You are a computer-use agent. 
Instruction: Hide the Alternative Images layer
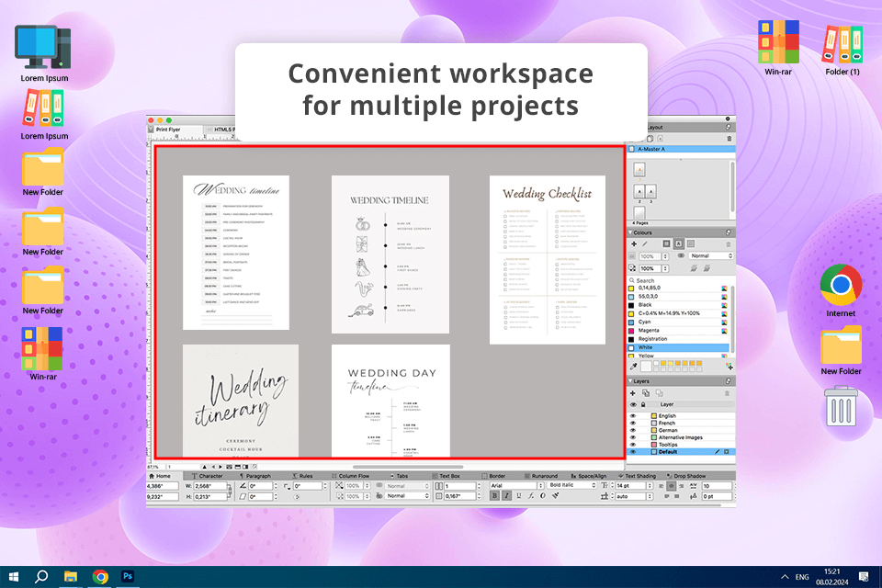(x=633, y=437)
